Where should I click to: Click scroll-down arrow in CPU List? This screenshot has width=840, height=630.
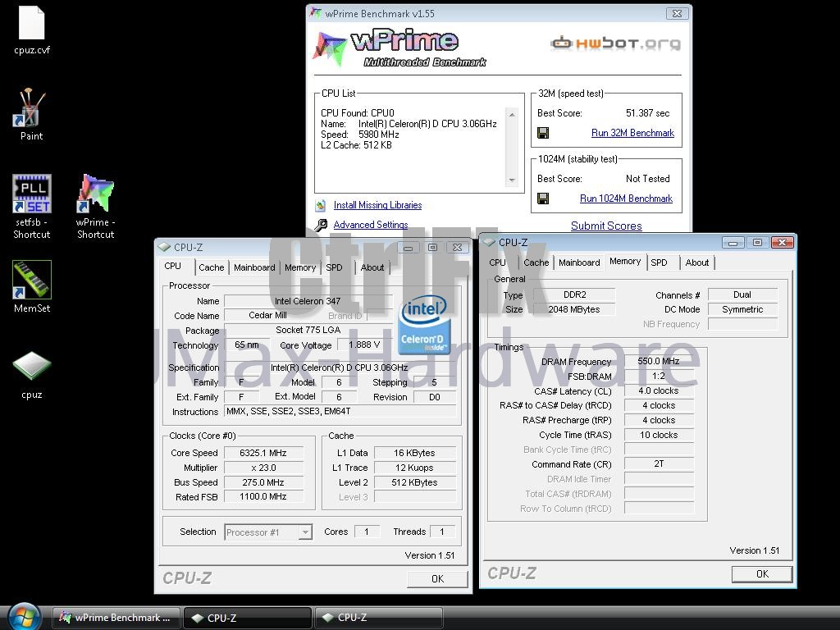click(512, 180)
